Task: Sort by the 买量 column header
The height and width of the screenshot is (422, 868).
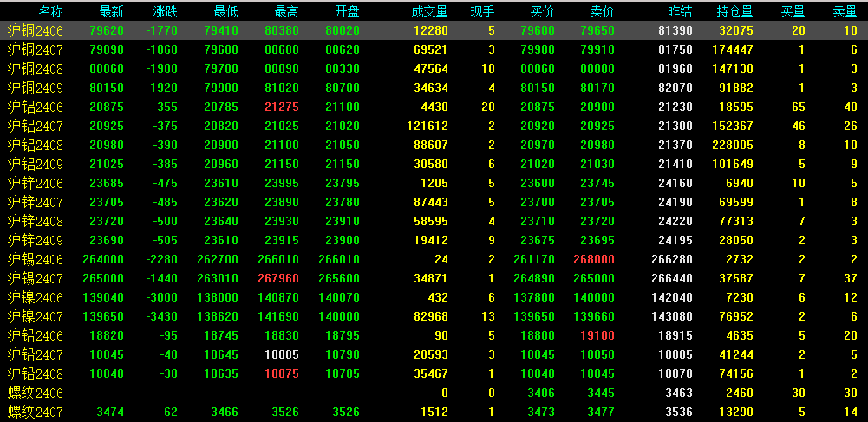Action: tap(793, 11)
